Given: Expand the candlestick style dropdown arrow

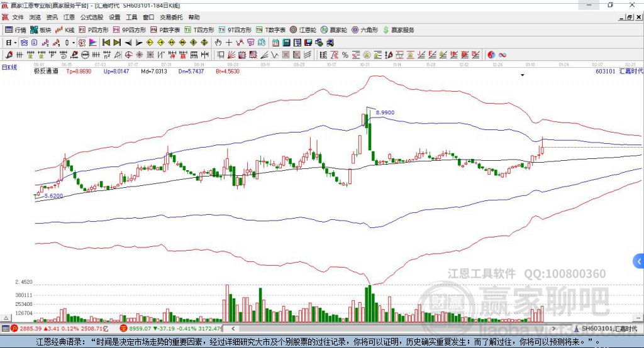Looking at the screenshot, I should point(74,43).
